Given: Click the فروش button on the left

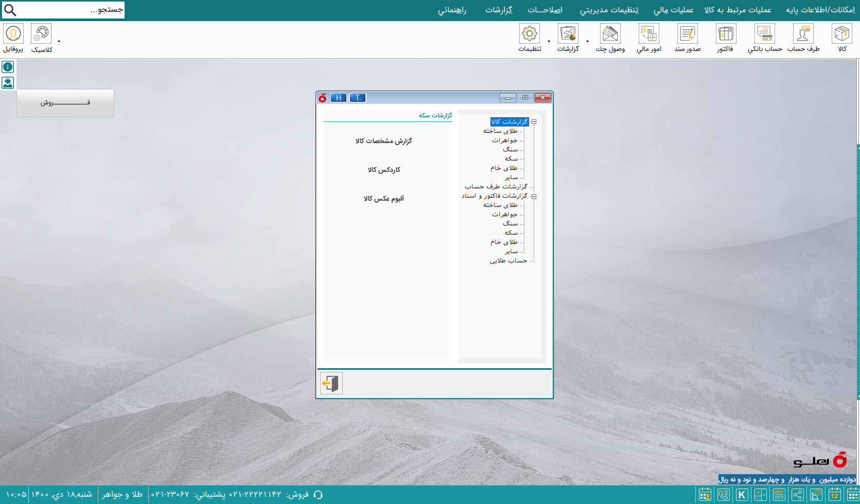Looking at the screenshot, I should [65, 103].
